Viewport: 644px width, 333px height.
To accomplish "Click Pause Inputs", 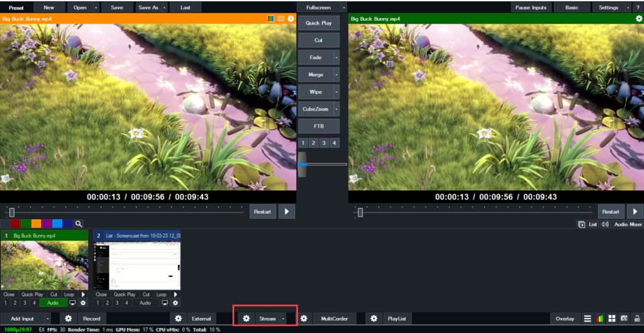I will pyautogui.click(x=531, y=8).
